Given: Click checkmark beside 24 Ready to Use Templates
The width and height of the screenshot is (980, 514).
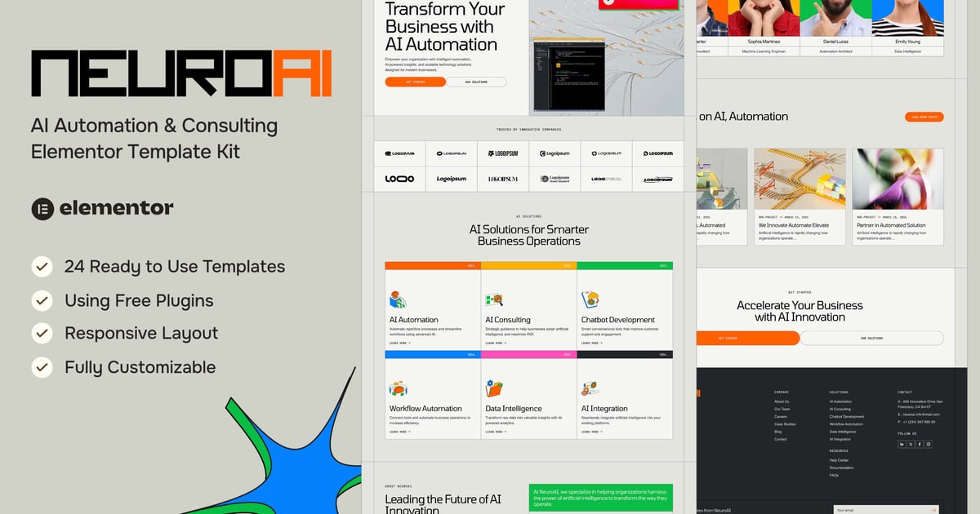Looking at the screenshot, I should coord(42,267).
